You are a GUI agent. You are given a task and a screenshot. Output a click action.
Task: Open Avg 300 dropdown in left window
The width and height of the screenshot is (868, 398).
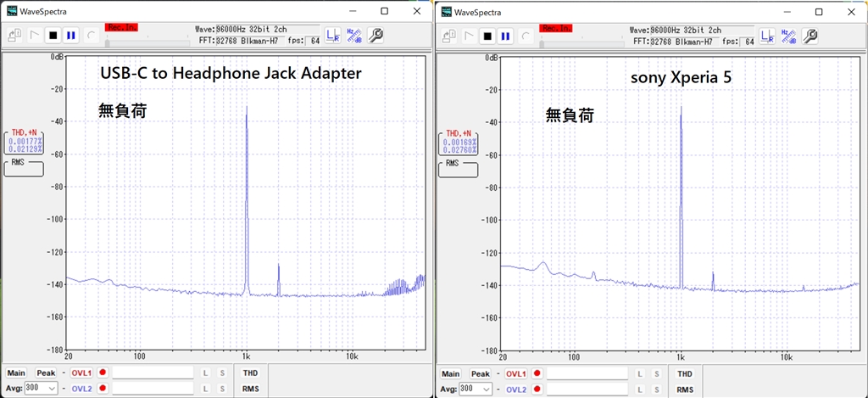(42, 389)
